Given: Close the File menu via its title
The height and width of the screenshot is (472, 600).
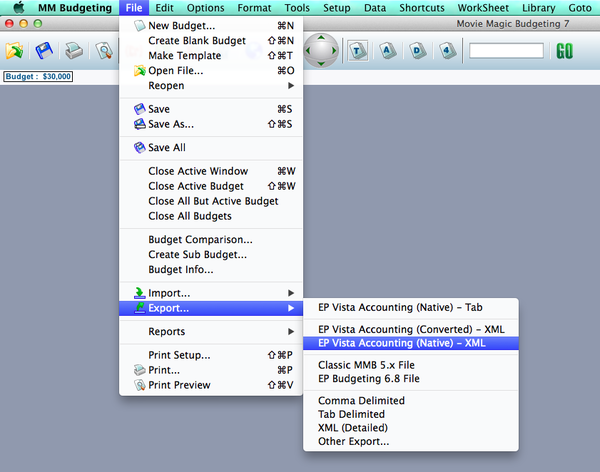Looking at the screenshot, I should pos(134,8).
